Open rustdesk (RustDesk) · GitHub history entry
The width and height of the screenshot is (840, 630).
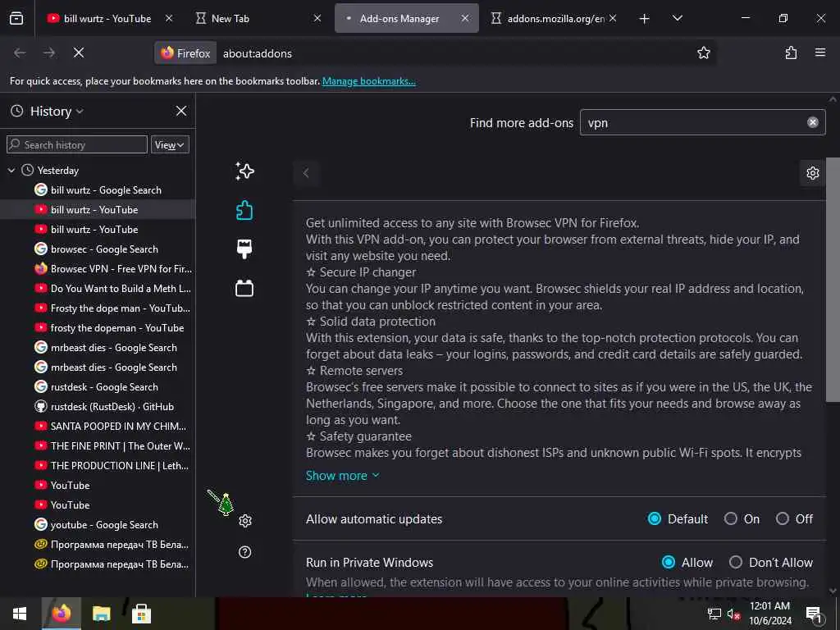[x=98, y=406]
